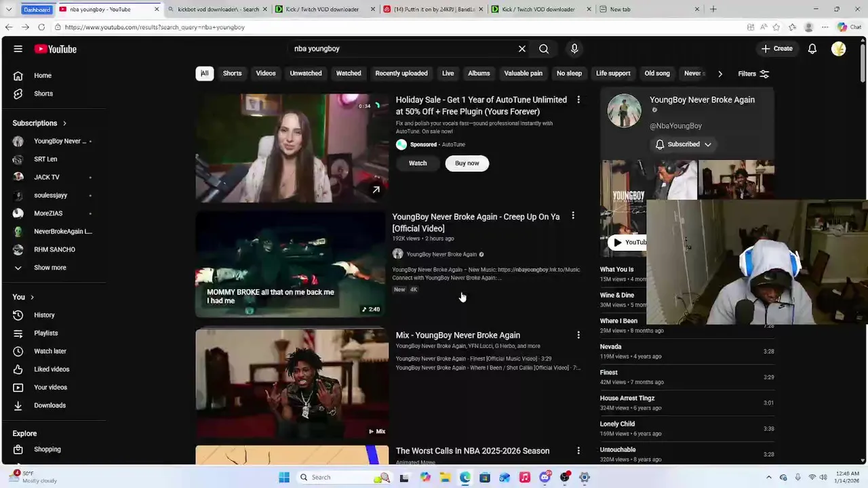
Task: Click the Buy now button
Action: tap(467, 163)
